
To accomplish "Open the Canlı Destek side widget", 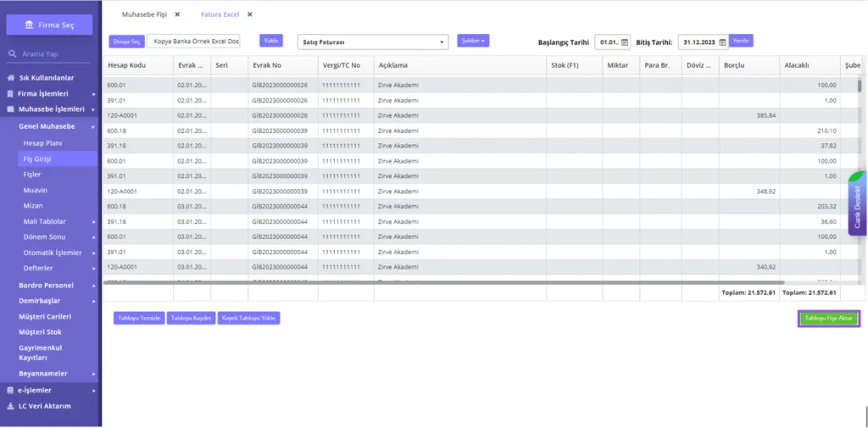I will [857, 203].
